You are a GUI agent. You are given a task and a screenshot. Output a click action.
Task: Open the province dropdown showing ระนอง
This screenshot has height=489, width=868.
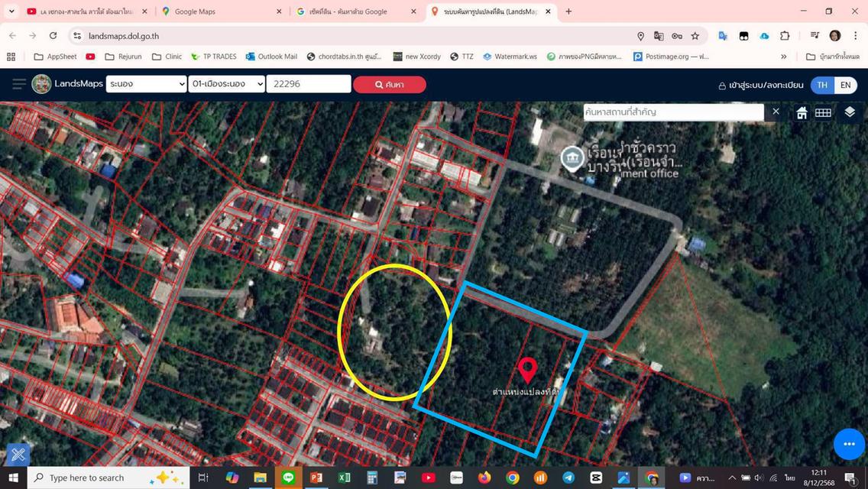146,84
